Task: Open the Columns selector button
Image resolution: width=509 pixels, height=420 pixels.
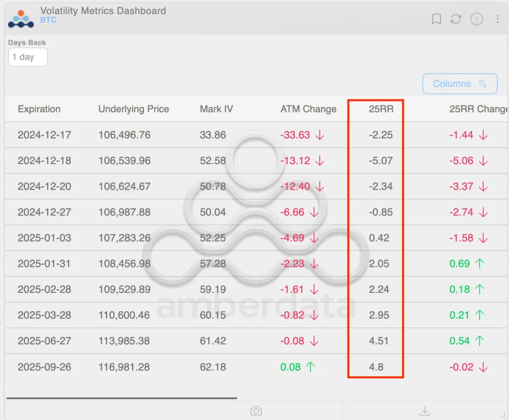Action: (x=460, y=84)
